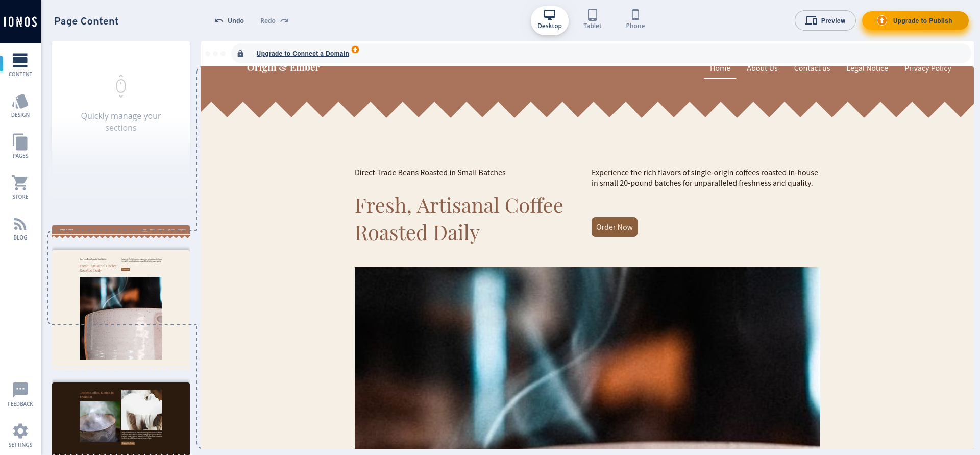Click Upgrade to Connect a Domain link
980x455 pixels.
(303, 54)
